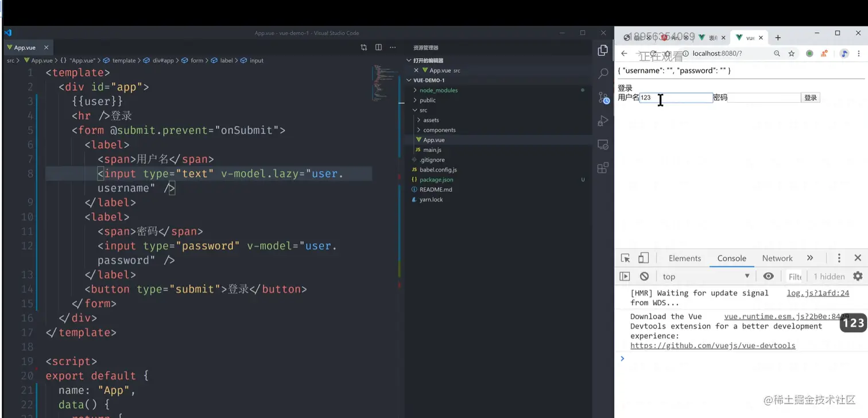Image resolution: width=868 pixels, height=418 pixels.
Task: Click the Chrome back arrow
Action: (624, 53)
